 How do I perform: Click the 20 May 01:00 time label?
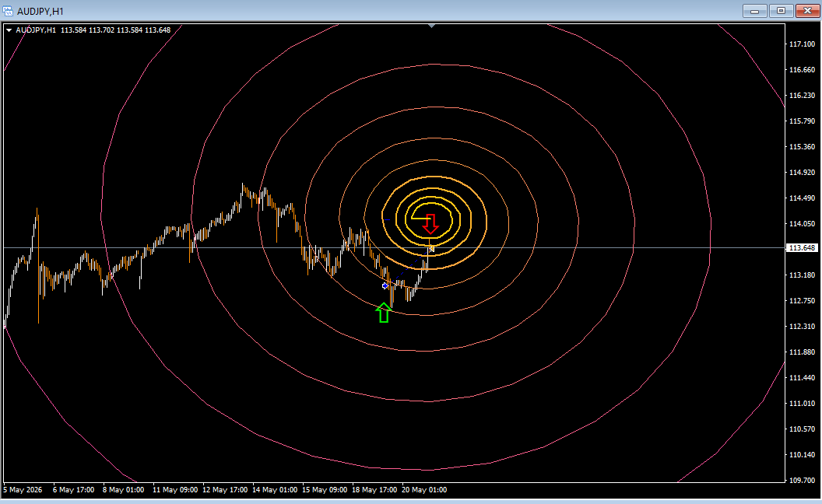coord(424,490)
